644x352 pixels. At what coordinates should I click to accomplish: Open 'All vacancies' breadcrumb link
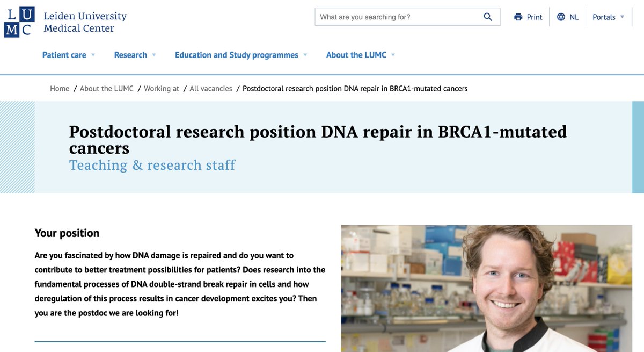[x=211, y=88]
